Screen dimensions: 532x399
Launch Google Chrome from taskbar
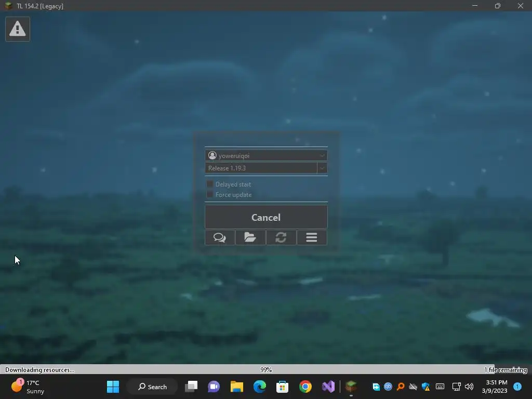tap(305, 387)
